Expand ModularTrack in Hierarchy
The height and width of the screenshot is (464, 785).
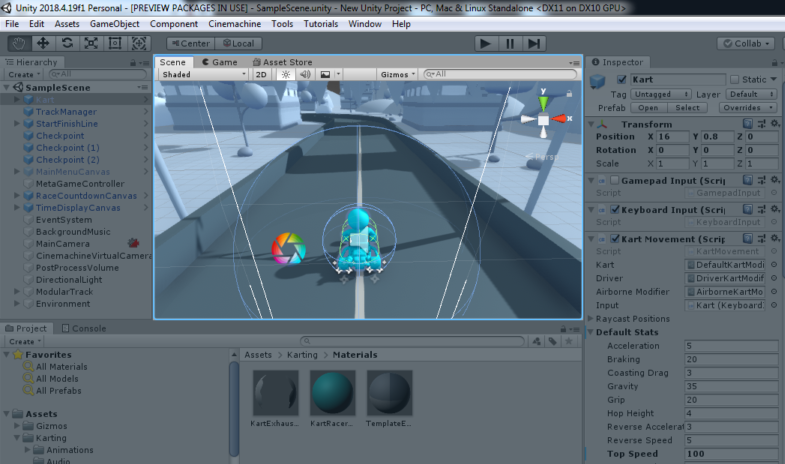(x=17, y=291)
